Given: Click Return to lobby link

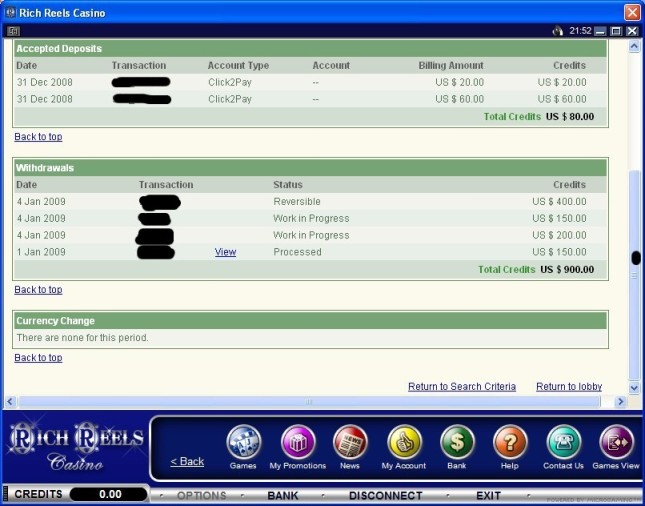Looking at the screenshot, I should pos(569,387).
